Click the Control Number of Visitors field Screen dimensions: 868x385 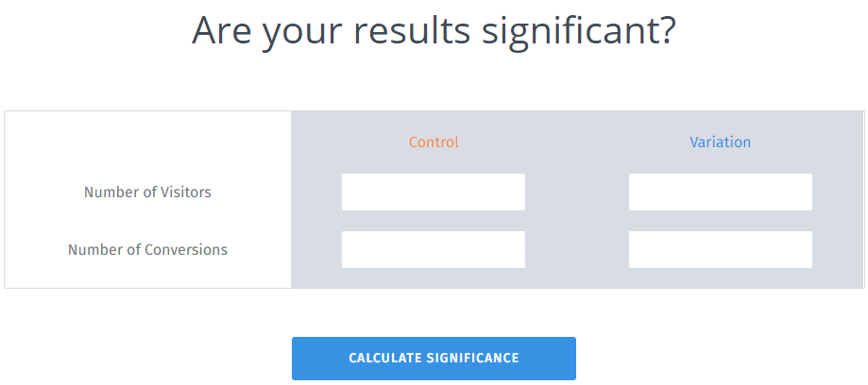point(433,192)
